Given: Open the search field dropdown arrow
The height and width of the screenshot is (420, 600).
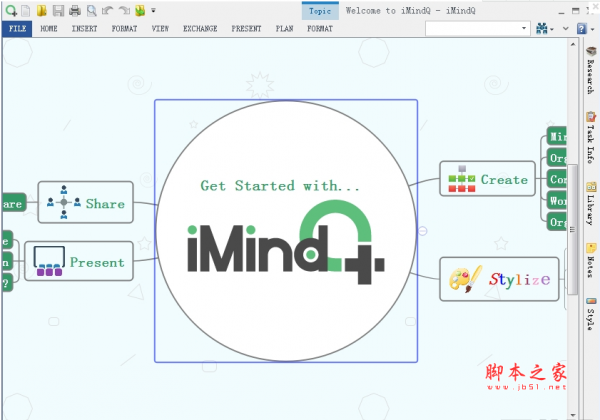Looking at the screenshot, I should 524,29.
